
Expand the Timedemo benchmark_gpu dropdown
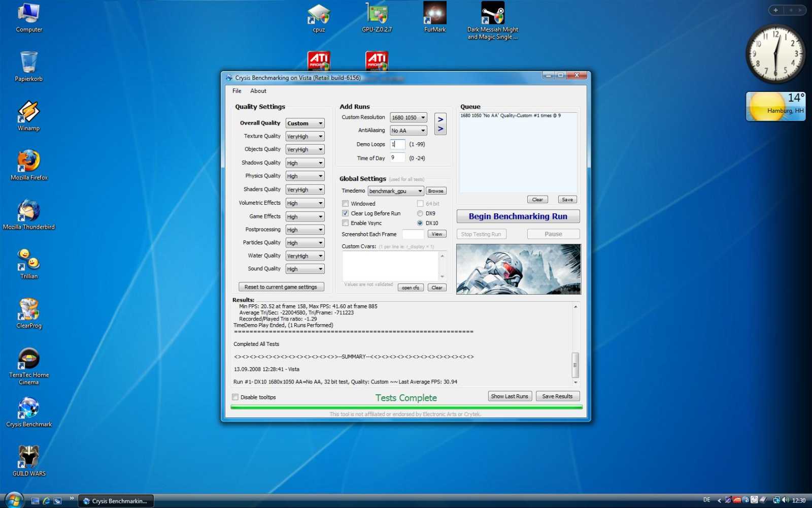[x=396, y=191]
